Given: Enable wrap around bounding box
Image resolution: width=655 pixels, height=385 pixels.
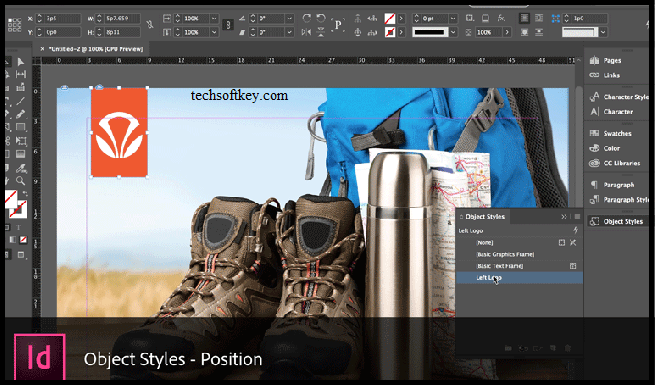Looking at the screenshot, I should [539, 18].
